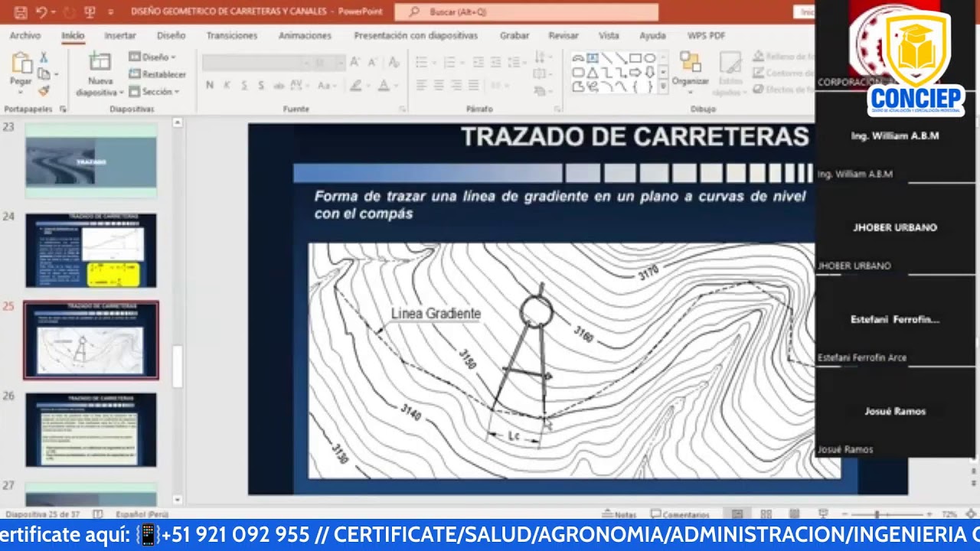The width and height of the screenshot is (980, 551).
Task: Center text in the Párrafo group
Action: click(x=439, y=85)
